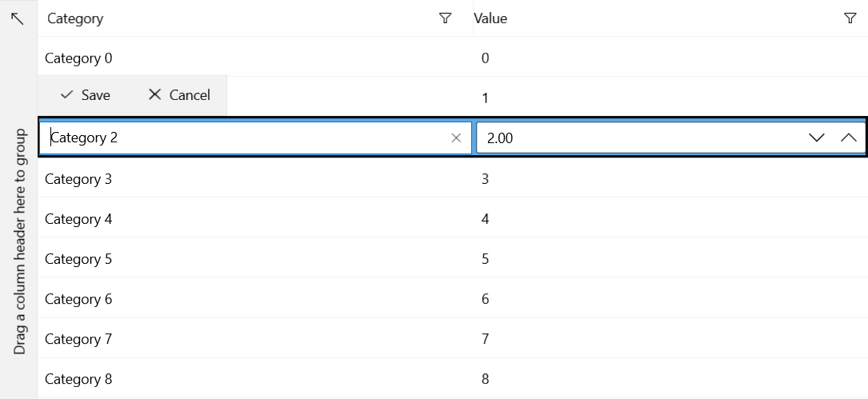Viewport: 868px width, 399px height.
Task: Cancel the row edit
Action: (x=179, y=95)
